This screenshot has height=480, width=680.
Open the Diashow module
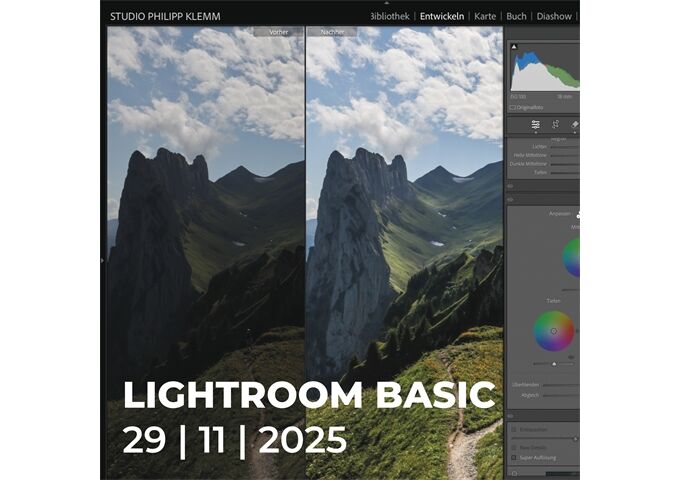click(x=554, y=16)
